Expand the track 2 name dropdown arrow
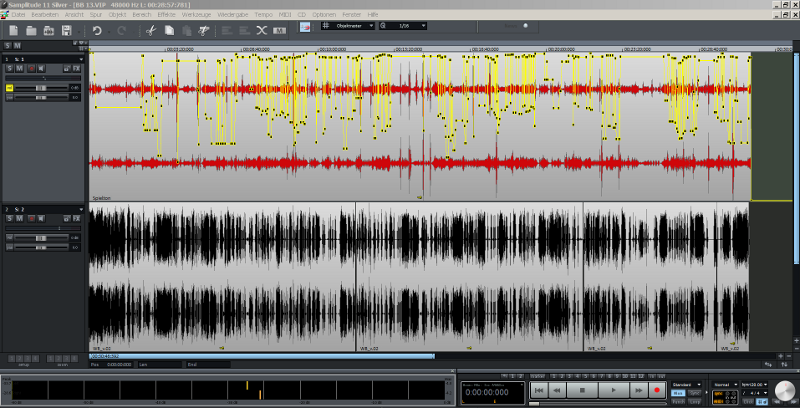This screenshot has height=408, width=800. (81, 209)
